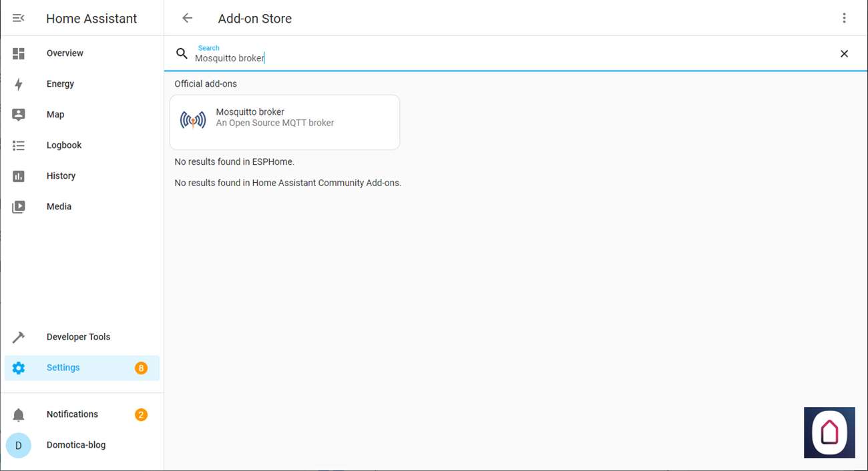The image size is (868, 471).
Task: Navigate to Logbook
Action: 64,145
